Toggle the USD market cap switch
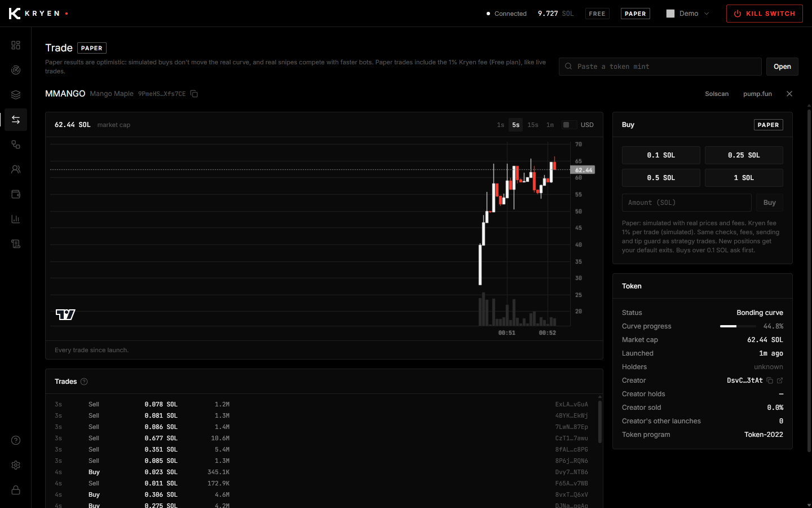Viewport: 812px width, 508px height. [569, 125]
